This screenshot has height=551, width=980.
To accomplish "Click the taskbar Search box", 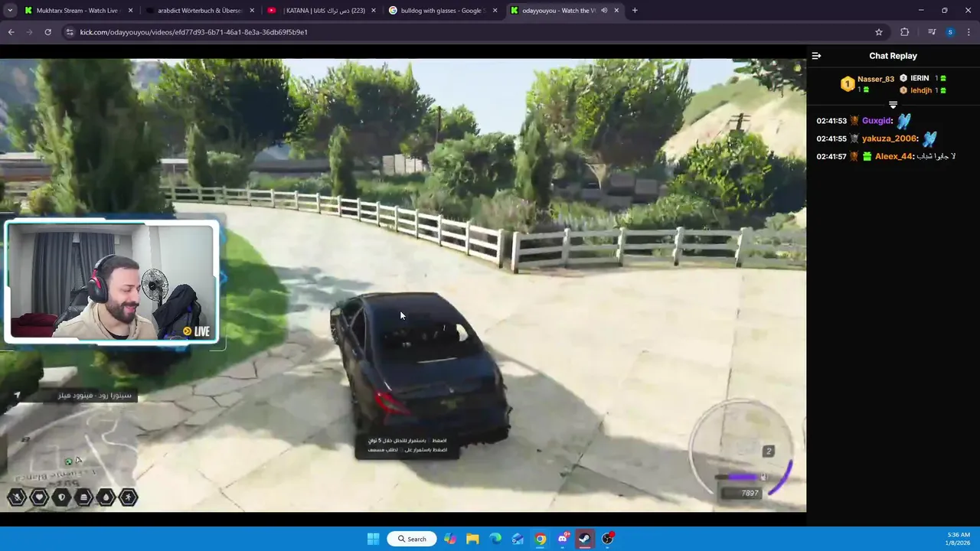I will pos(411,539).
